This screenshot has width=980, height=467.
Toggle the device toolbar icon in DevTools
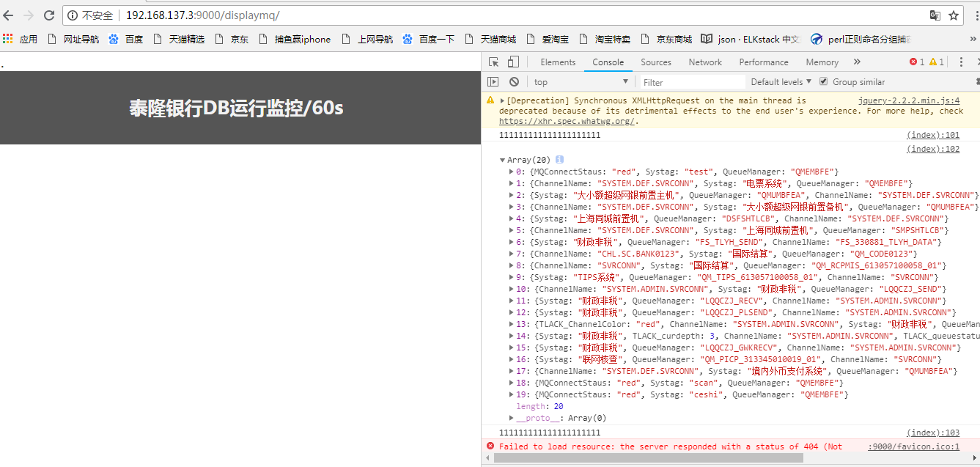pos(513,62)
